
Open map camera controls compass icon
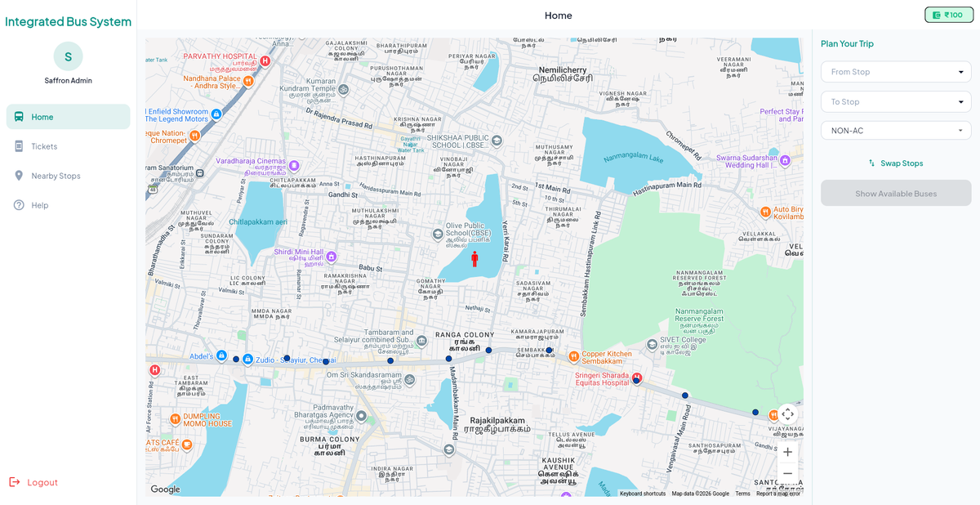pos(787,414)
